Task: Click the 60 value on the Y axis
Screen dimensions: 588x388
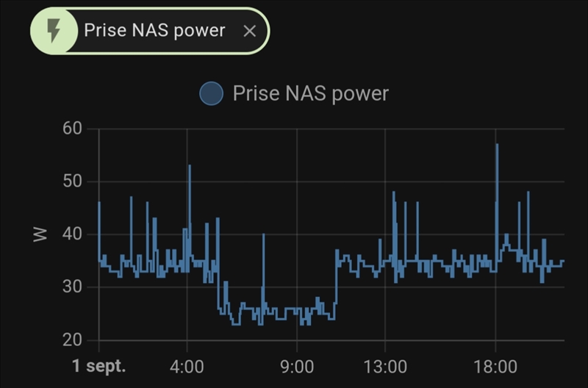Action: 72,129
